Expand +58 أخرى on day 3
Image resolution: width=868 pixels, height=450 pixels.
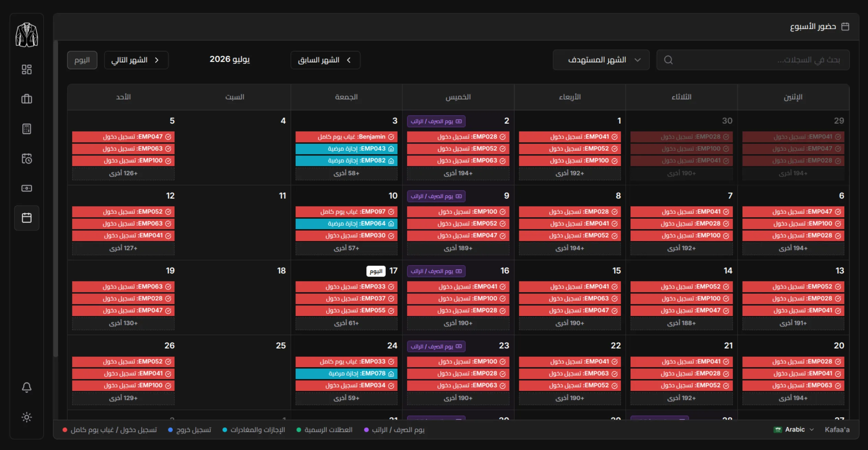click(346, 173)
